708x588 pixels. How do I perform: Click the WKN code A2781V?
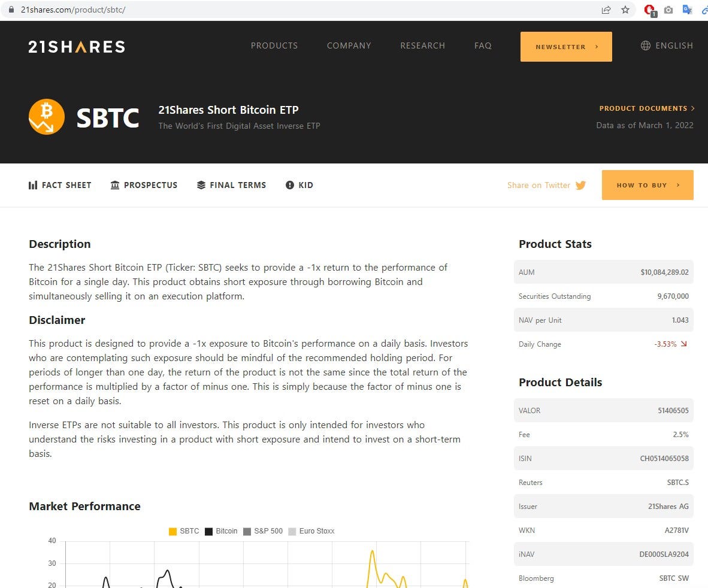point(676,530)
